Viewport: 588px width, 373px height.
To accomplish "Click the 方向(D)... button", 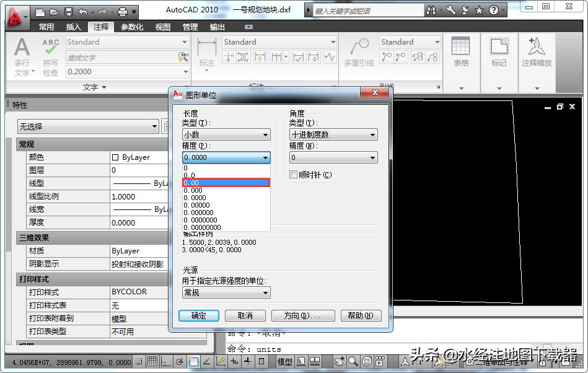I will pos(302,315).
